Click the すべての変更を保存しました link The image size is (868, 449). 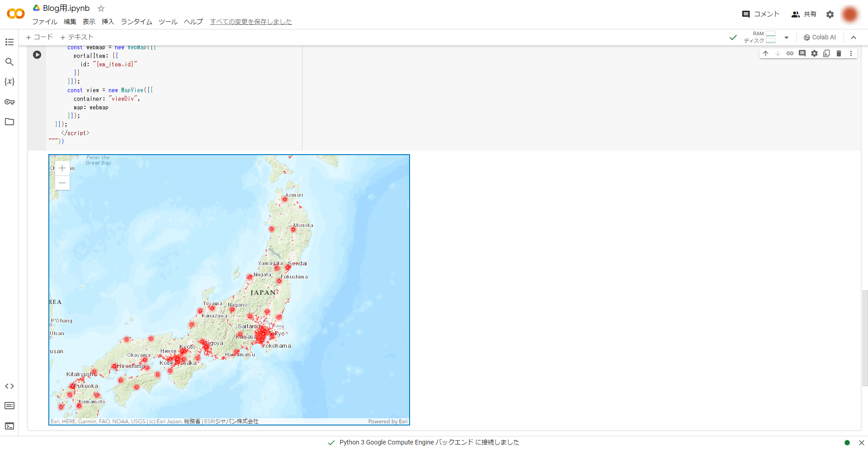(x=251, y=22)
